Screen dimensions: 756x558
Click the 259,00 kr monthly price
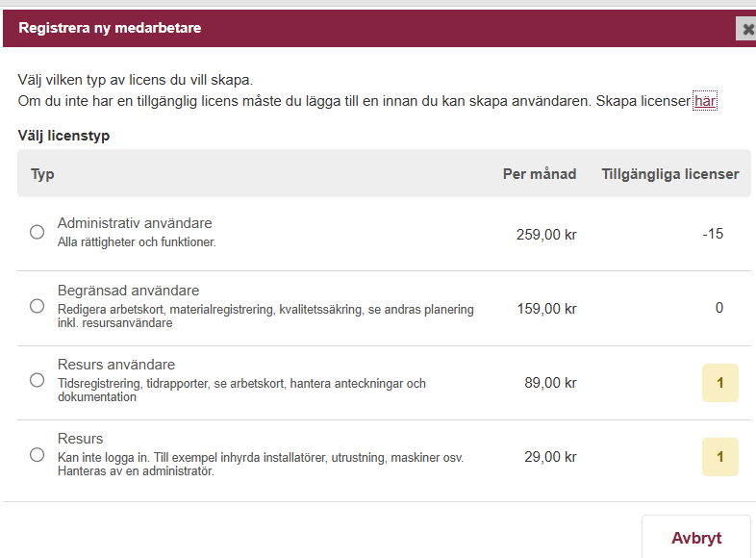[x=546, y=234]
